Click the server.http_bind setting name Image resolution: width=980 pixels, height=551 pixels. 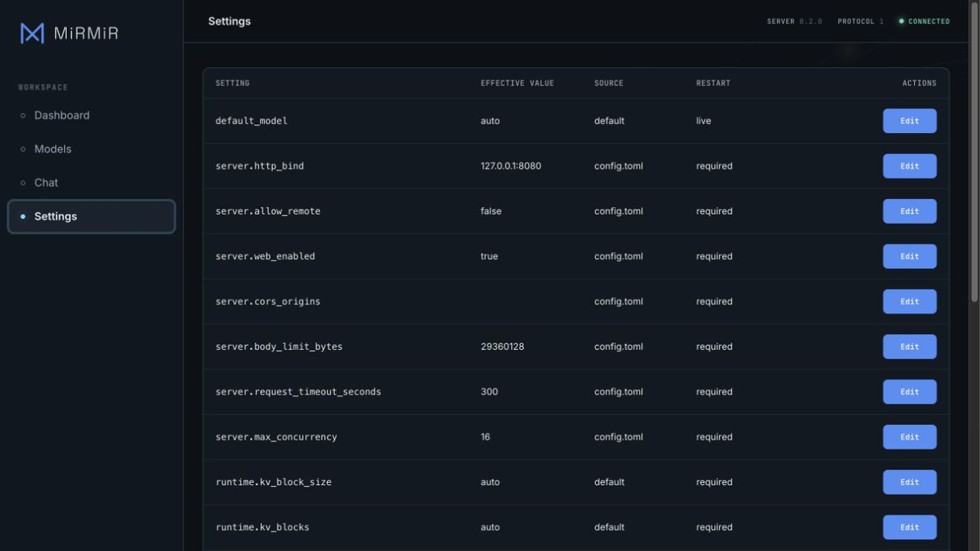click(x=259, y=166)
